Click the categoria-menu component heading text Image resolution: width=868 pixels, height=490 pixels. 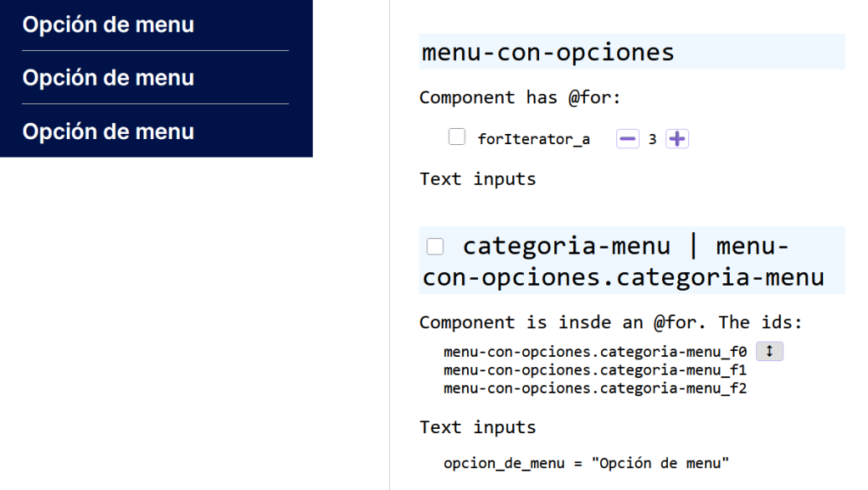pyautogui.click(x=623, y=262)
